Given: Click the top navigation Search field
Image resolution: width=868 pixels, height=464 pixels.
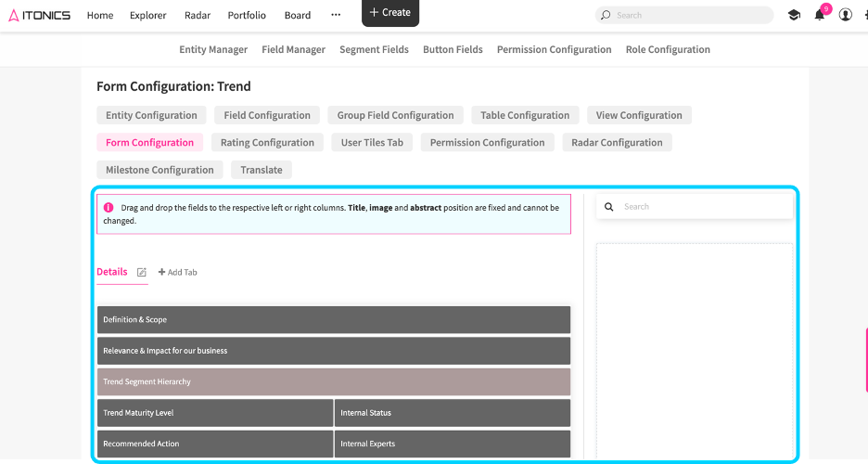Looking at the screenshot, I should (x=684, y=15).
